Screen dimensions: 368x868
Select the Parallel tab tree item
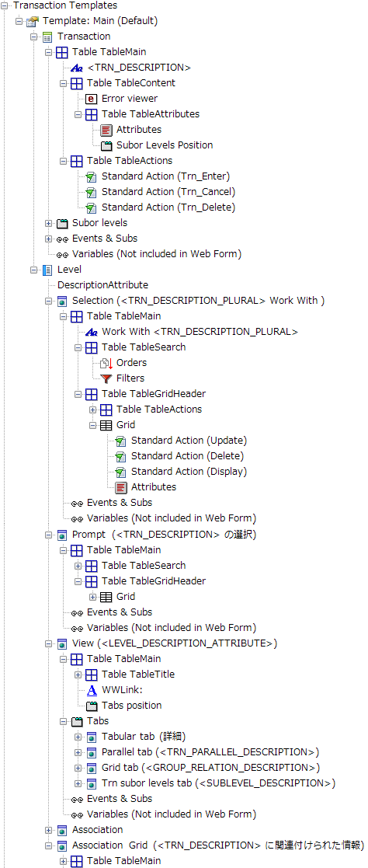[x=211, y=752]
